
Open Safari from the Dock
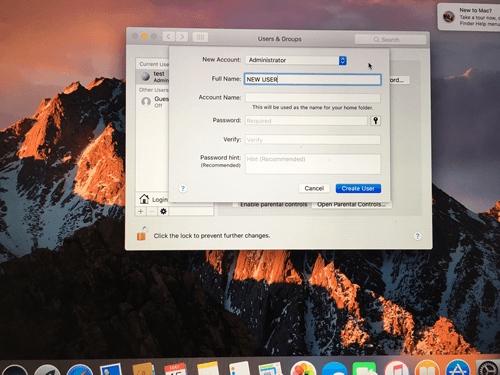(x=80, y=370)
